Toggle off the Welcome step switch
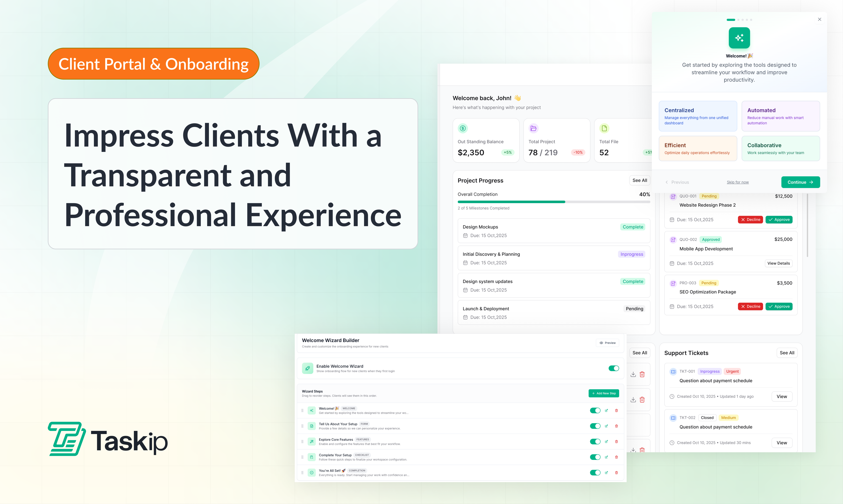Image resolution: width=843 pixels, height=504 pixels. [x=595, y=411]
